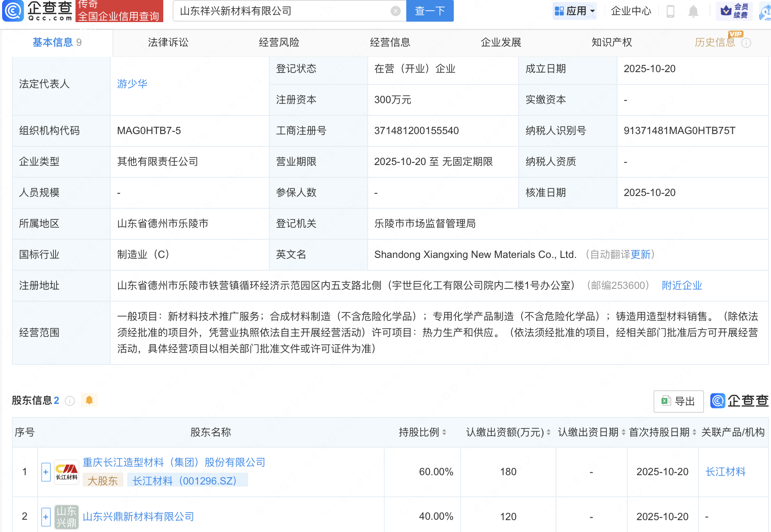The width and height of the screenshot is (771, 532).
Task: Open notifications bell in header
Action: coord(693,11)
